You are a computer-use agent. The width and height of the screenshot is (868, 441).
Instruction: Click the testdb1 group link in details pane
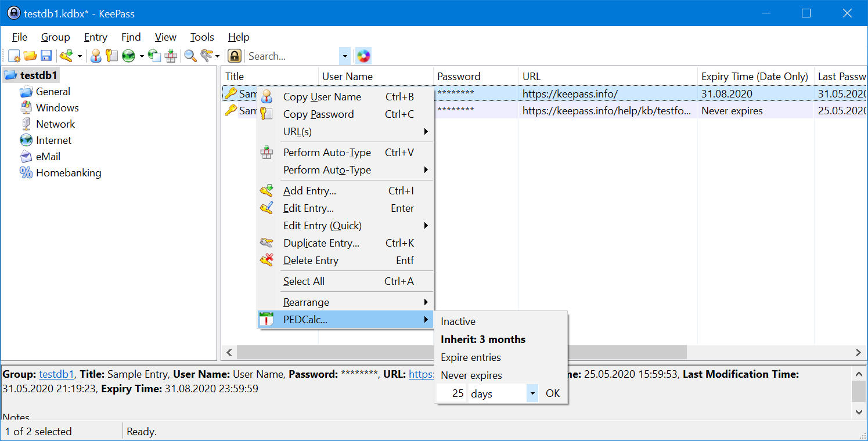56,374
